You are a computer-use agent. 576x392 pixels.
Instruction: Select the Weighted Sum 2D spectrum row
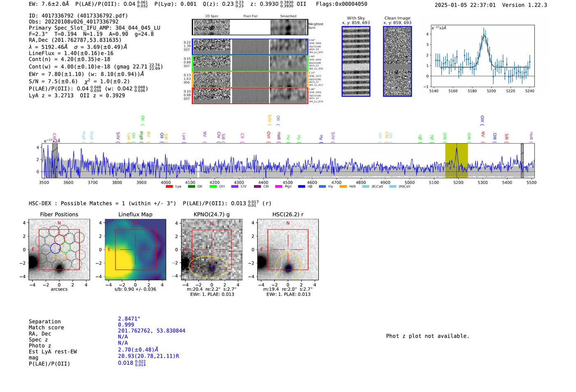click(x=250, y=27)
